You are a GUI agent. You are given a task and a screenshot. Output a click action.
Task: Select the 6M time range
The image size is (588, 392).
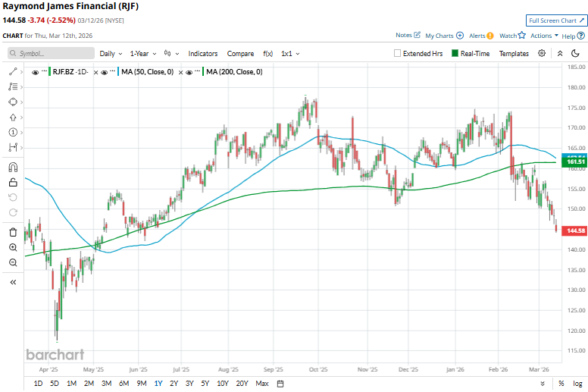pyautogui.click(x=124, y=384)
